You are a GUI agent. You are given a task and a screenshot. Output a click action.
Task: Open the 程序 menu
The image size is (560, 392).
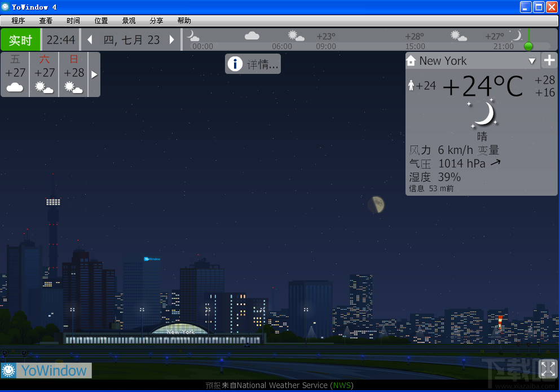18,21
